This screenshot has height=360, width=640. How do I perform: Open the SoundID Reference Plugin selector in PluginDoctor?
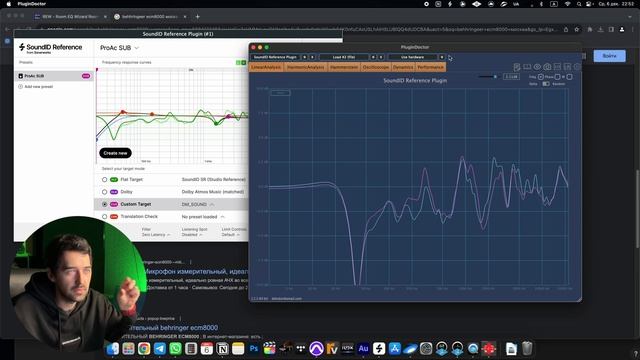276,57
